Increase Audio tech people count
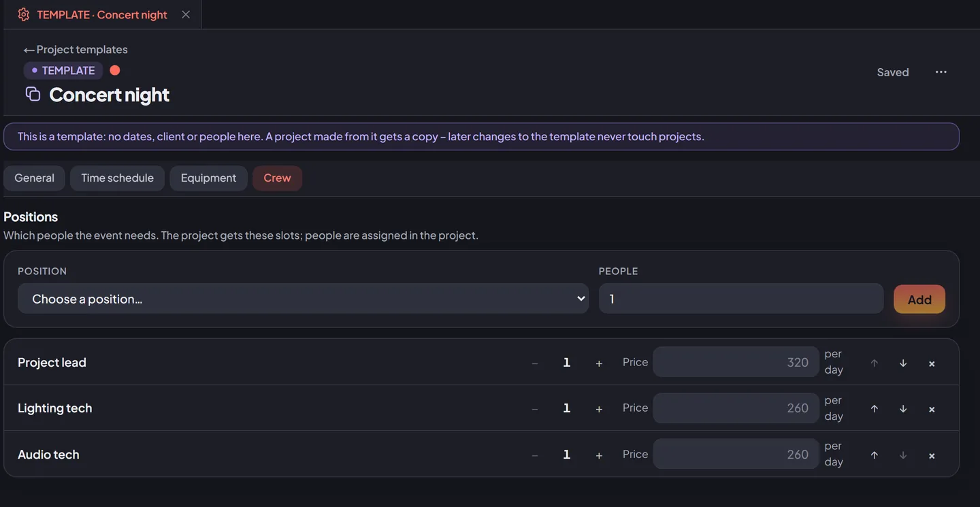The height and width of the screenshot is (507, 980). [x=599, y=455]
